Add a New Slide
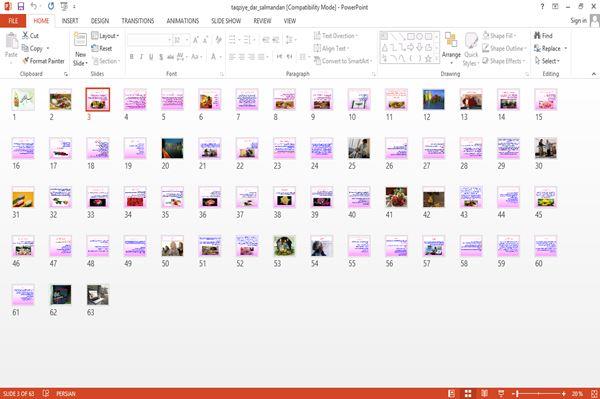This screenshot has height=399, width=600. click(80, 50)
